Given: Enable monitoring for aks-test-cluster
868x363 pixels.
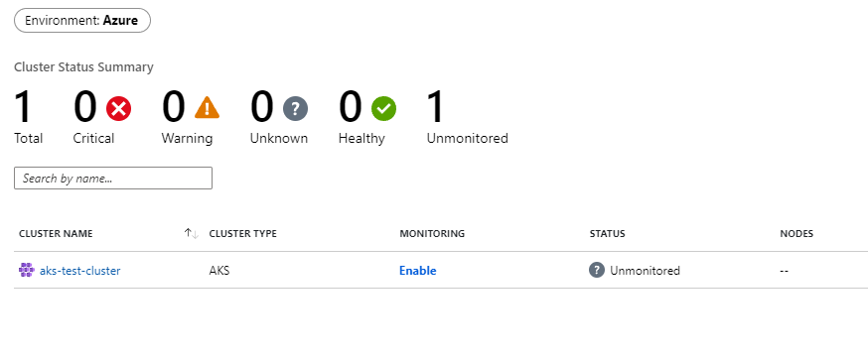Looking at the screenshot, I should pyautogui.click(x=418, y=271).
